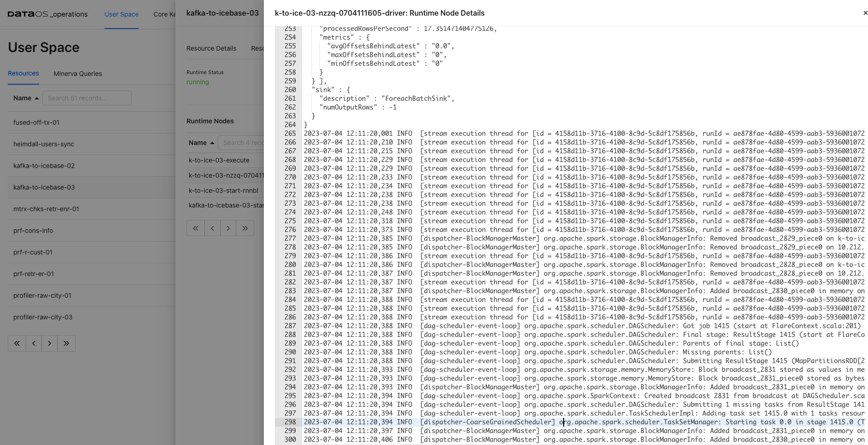Click the maxOffsetsBehindLatest metric line

pyautogui.click(x=387, y=55)
